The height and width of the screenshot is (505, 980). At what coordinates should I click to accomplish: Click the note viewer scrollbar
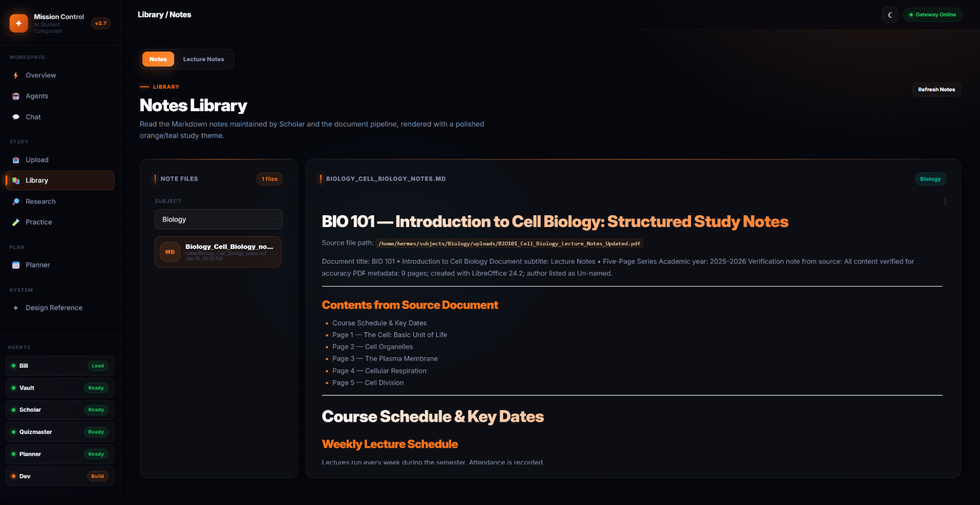(945, 201)
